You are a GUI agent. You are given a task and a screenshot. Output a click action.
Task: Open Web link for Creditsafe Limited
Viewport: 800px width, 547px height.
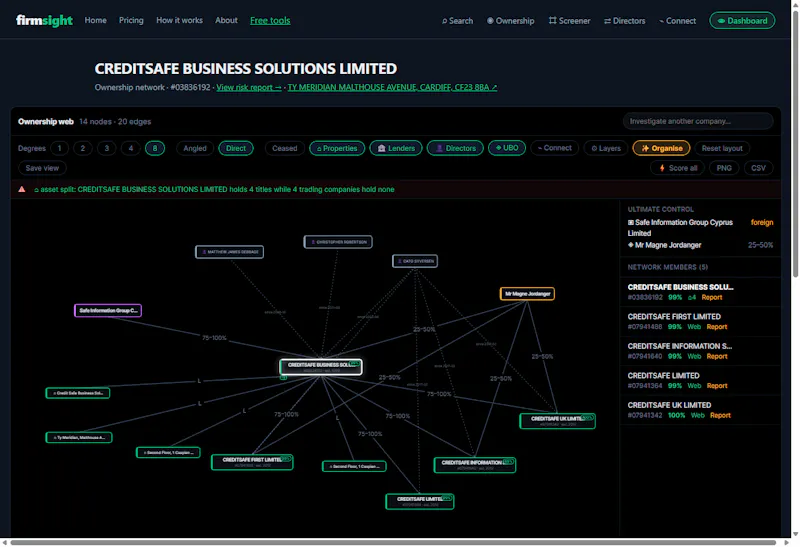click(694, 386)
